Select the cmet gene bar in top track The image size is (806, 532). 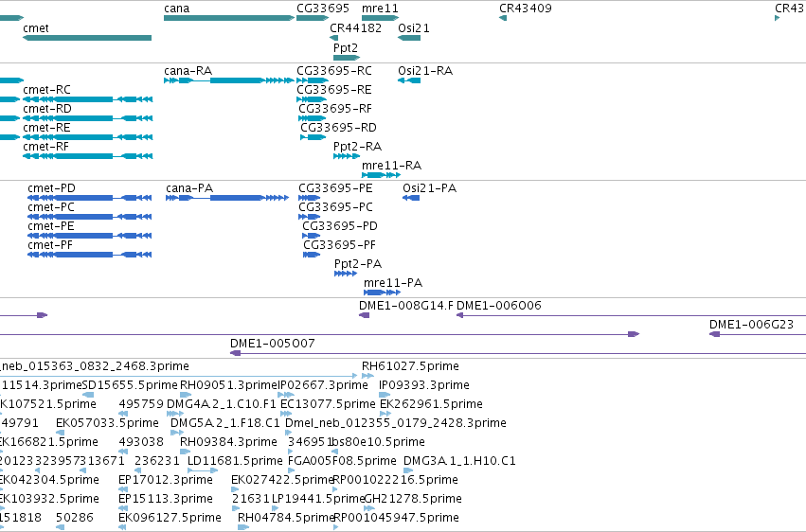coord(87,38)
